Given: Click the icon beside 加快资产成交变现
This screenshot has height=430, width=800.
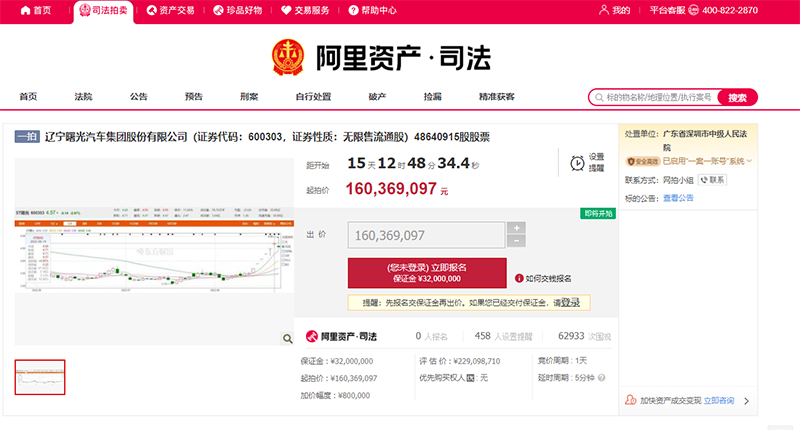Looking at the screenshot, I should coord(631,400).
